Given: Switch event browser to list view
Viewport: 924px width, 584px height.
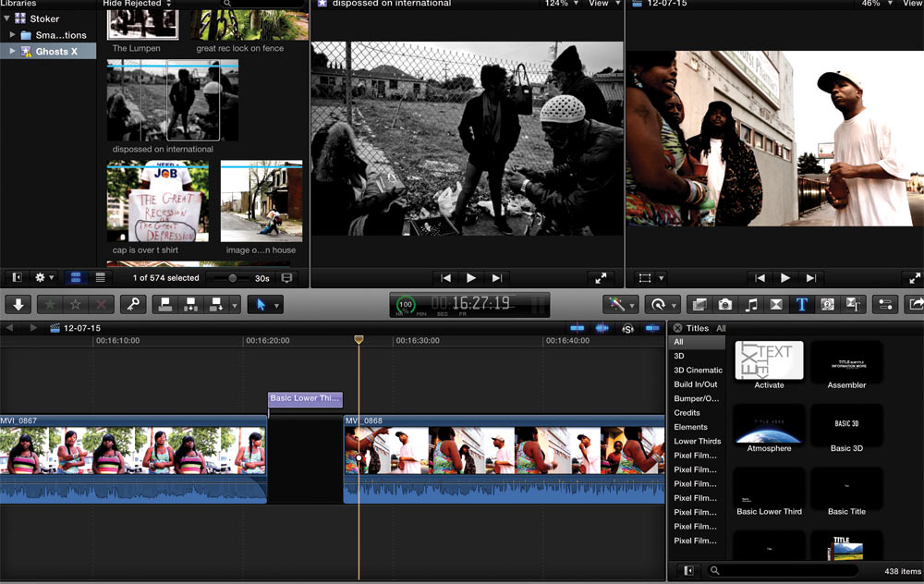Looking at the screenshot, I should (100, 277).
